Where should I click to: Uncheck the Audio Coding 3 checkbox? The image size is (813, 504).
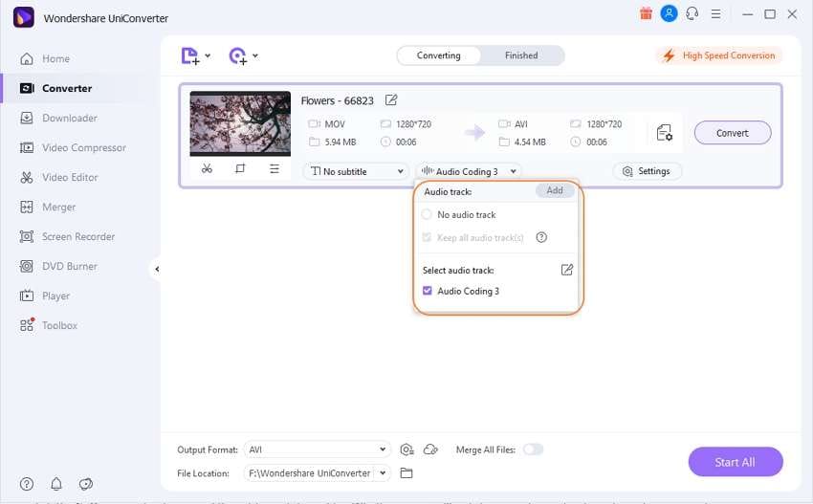click(428, 291)
